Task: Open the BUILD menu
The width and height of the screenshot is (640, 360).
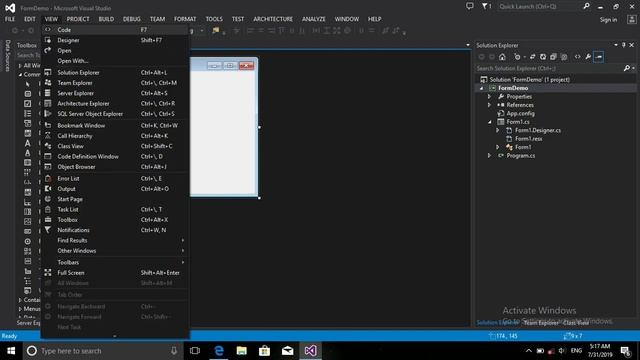Action: [106, 19]
